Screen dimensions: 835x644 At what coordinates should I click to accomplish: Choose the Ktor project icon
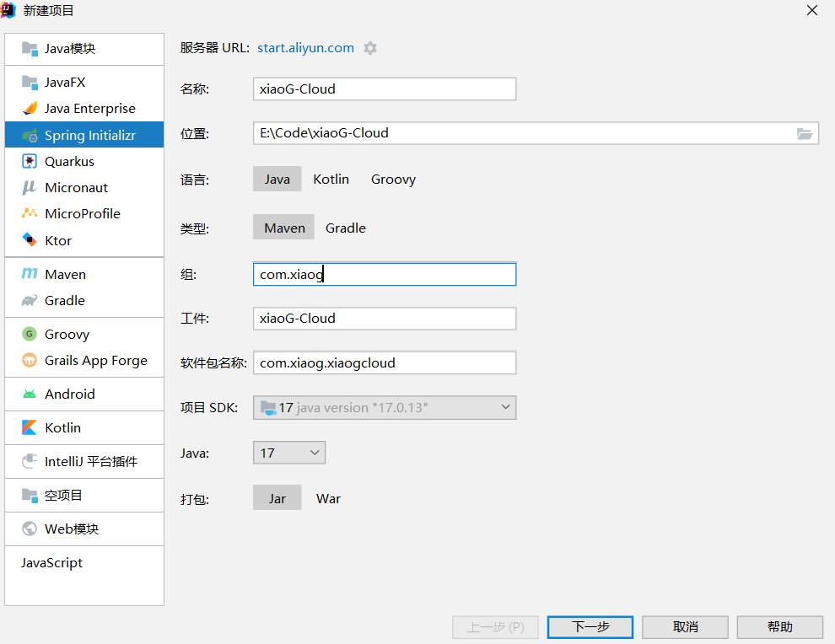pyautogui.click(x=30, y=240)
